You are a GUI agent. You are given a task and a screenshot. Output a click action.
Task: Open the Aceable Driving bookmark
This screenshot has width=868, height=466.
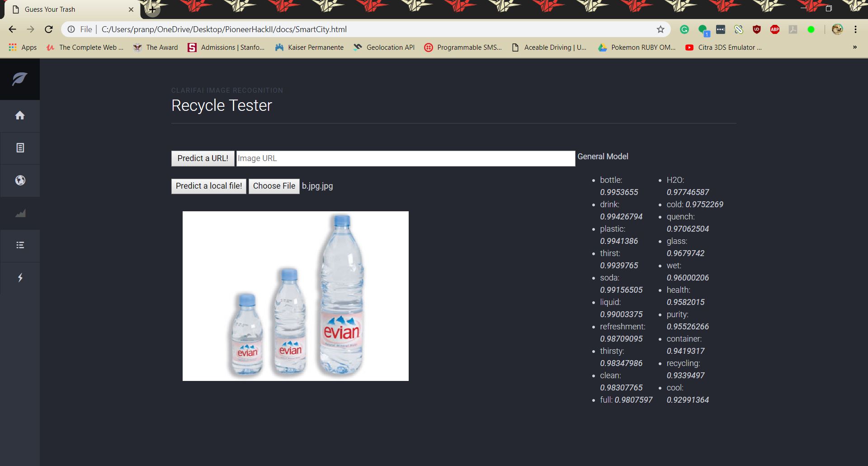tap(549, 47)
